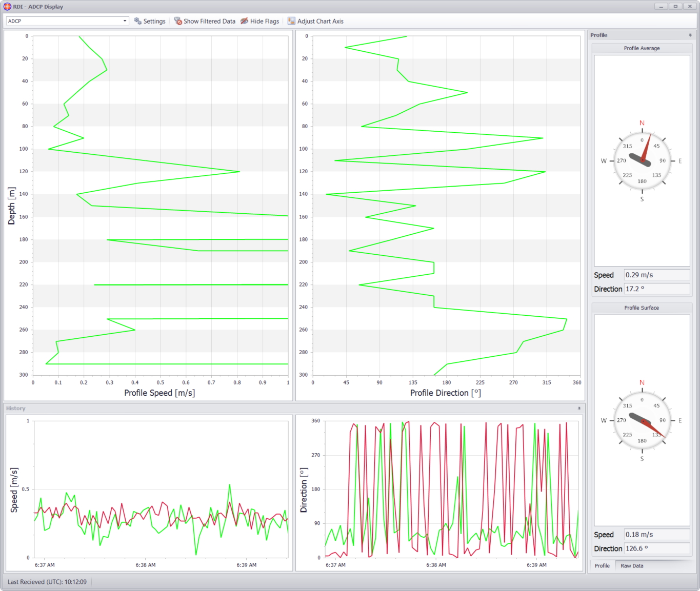Click the History panel pin icon
Viewport: 700px width, 591px height.
tap(579, 409)
